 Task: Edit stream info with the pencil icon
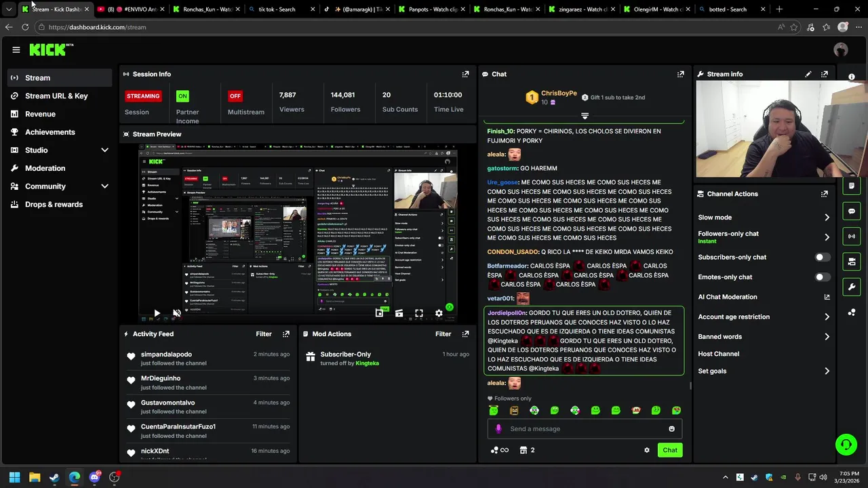808,74
